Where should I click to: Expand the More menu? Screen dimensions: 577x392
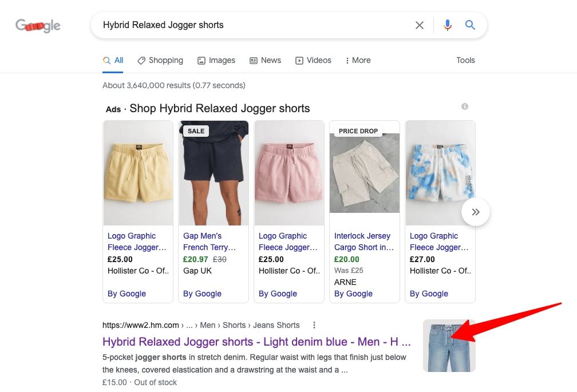358,60
